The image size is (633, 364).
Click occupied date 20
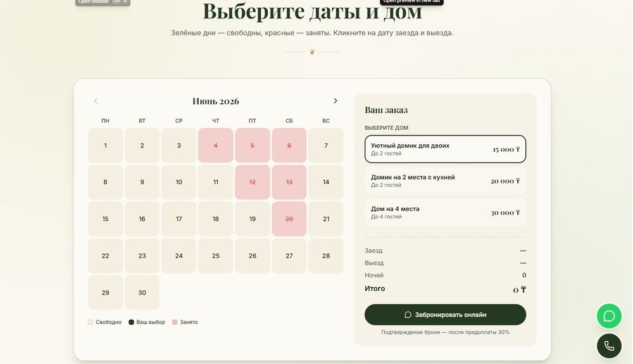point(289,219)
